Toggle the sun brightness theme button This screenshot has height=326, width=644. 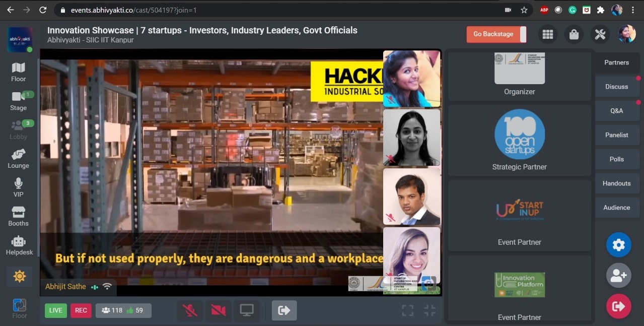click(x=20, y=276)
